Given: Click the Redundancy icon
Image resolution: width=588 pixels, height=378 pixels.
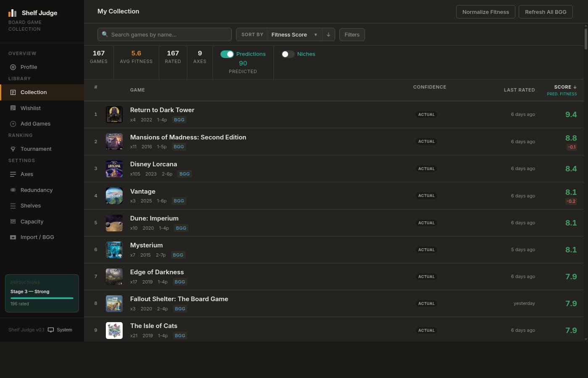Looking at the screenshot, I should [x=13, y=190].
